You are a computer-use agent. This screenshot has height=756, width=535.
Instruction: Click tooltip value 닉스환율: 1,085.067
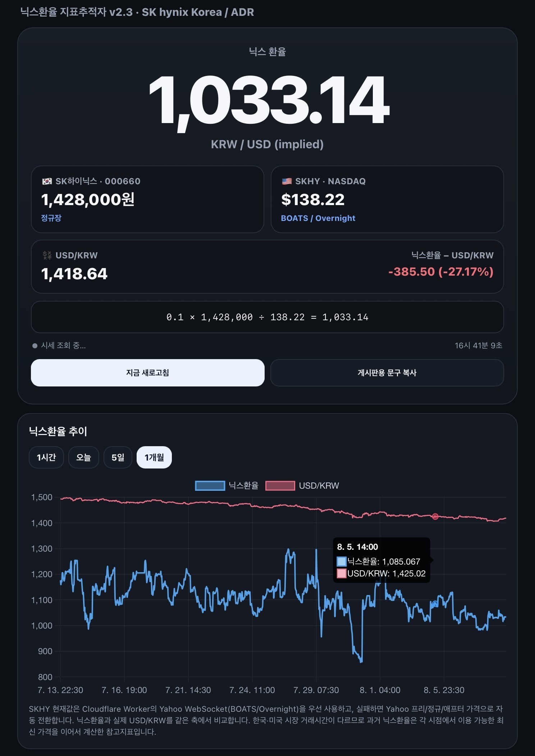coord(384,562)
